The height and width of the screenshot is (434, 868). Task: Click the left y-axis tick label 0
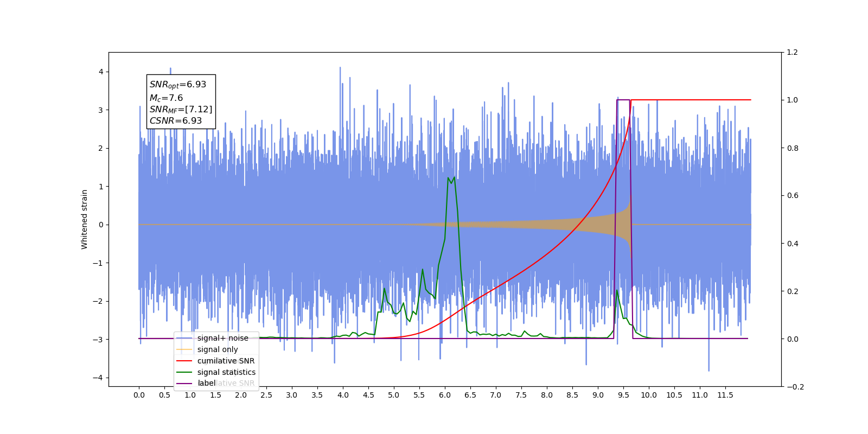pos(101,225)
